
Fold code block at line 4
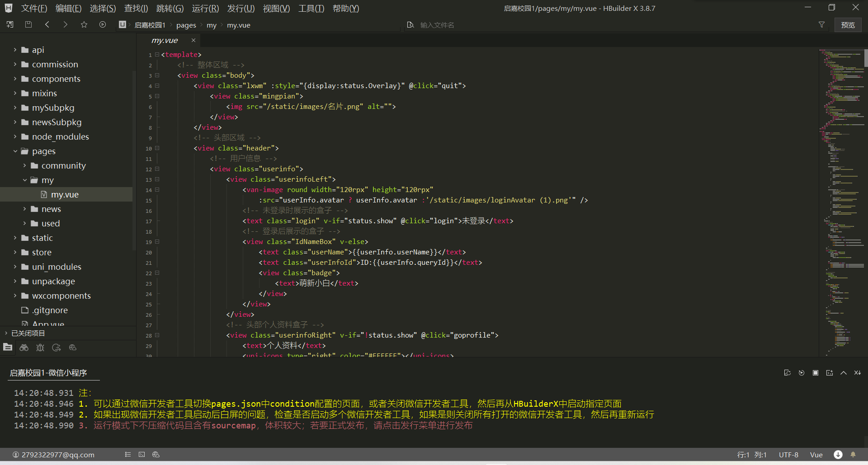coord(157,85)
